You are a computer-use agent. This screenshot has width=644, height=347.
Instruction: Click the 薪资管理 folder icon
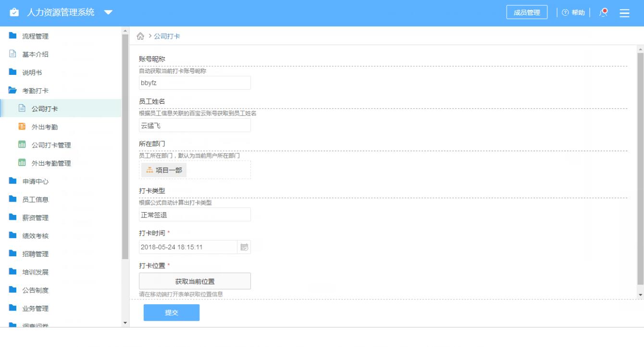pyautogui.click(x=13, y=217)
